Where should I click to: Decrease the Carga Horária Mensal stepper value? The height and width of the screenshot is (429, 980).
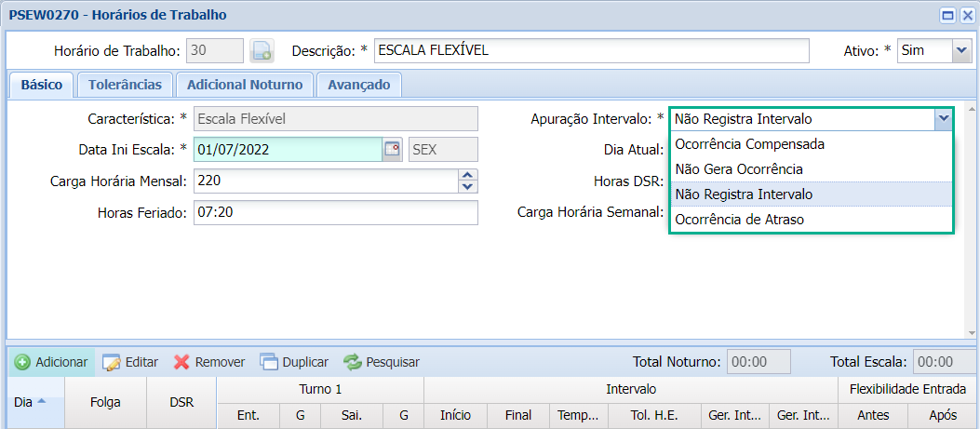(468, 186)
